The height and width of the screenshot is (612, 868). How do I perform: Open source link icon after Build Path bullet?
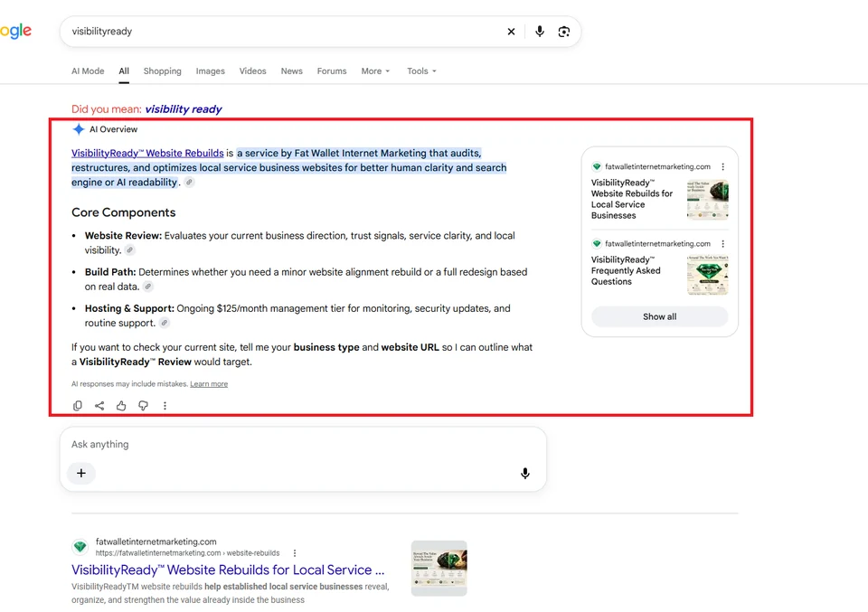pyautogui.click(x=147, y=287)
